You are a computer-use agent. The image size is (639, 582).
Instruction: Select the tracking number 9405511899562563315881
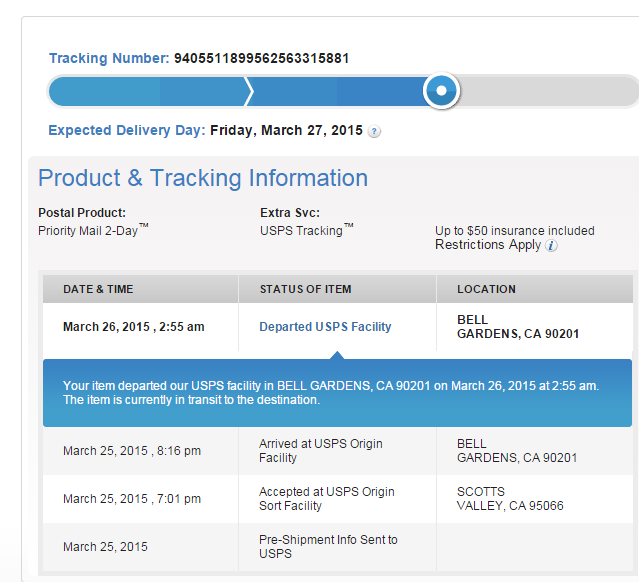tap(262, 58)
